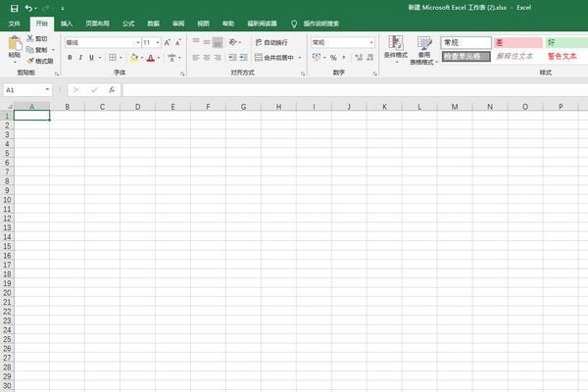This screenshot has height=392, width=588.
Task: Apply the gray Check Cell style
Action: click(x=466, y=57)
